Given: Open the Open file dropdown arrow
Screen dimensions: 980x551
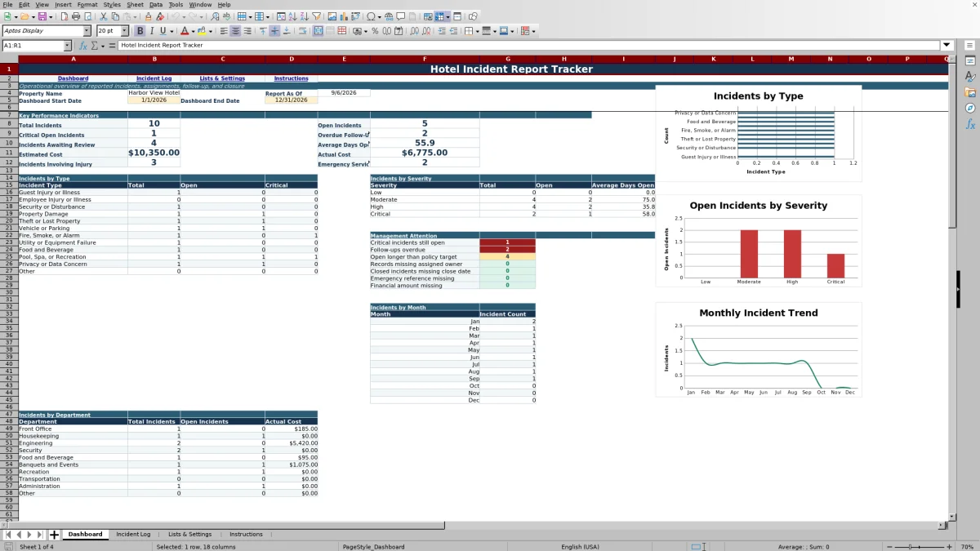Looking at the screenshot, I should [x=32, y=16].
